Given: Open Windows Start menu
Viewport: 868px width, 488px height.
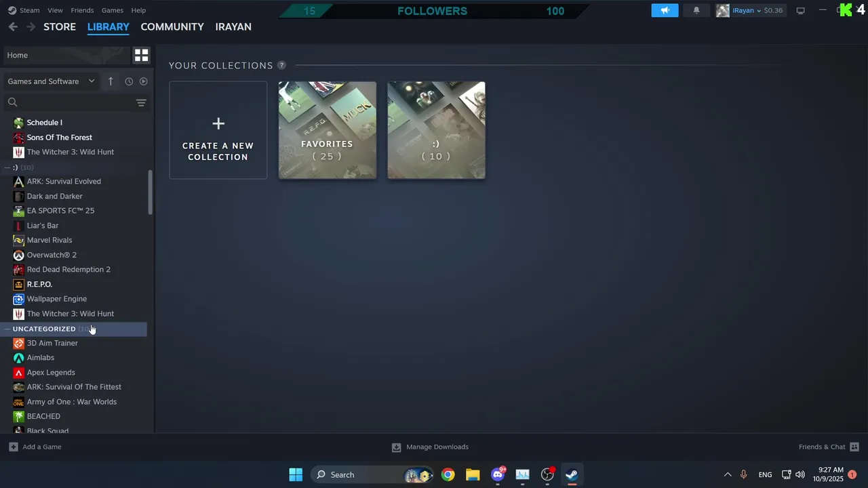Looking at the screenshot, I should tap(296, 474).
